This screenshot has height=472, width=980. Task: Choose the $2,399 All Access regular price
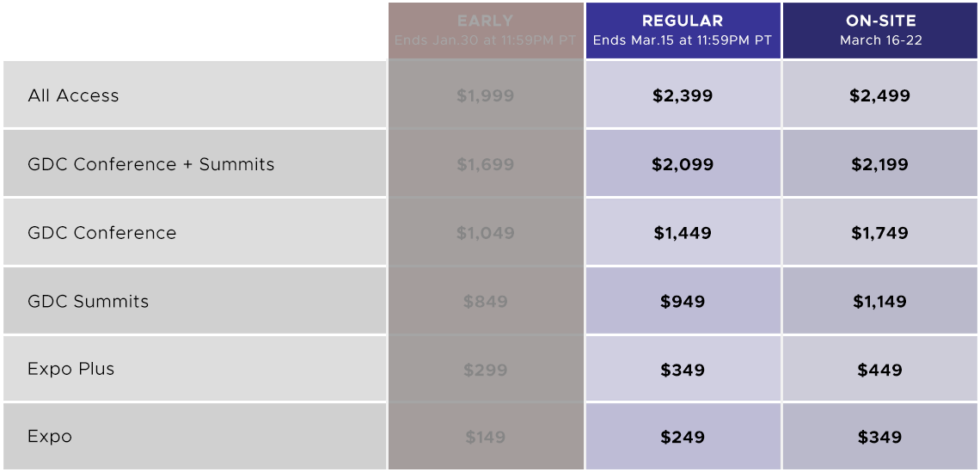click(683, 95)
